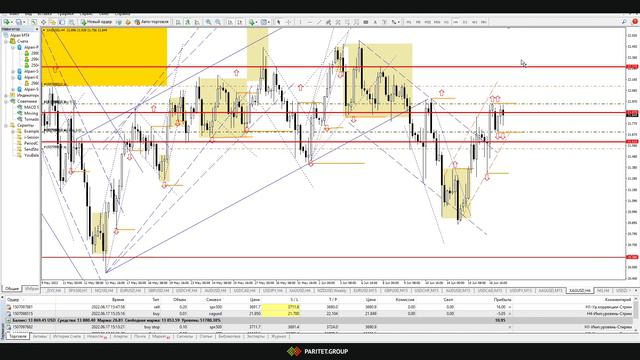Zoom out on the chart
Viewport: 640px width, 360px height.
[218, 22]
